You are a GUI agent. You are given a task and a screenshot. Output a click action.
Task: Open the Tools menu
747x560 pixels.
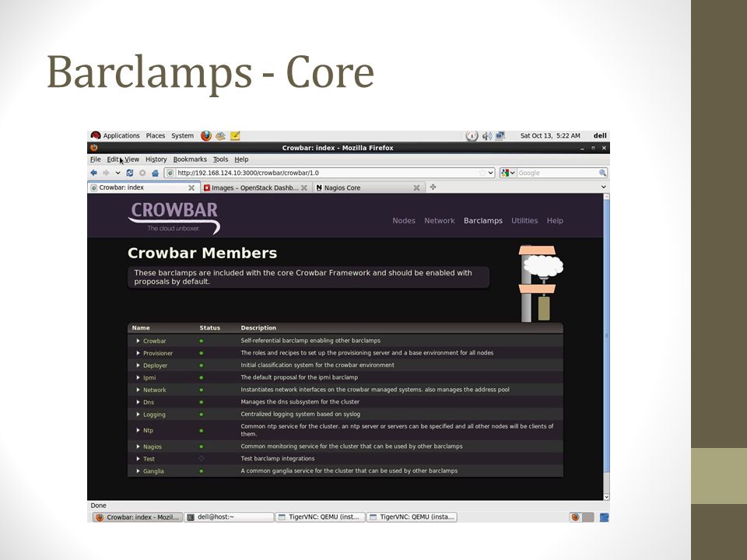pos(220,159)
